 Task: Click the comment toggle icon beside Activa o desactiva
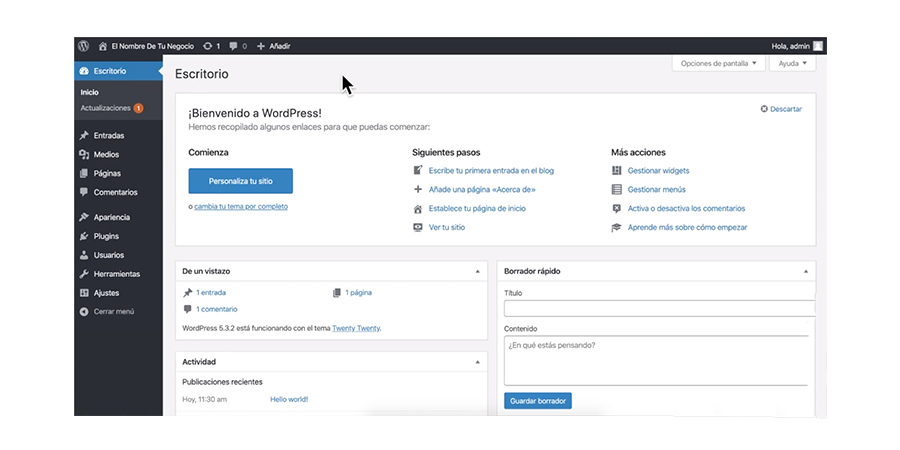(x=616, y=209)
